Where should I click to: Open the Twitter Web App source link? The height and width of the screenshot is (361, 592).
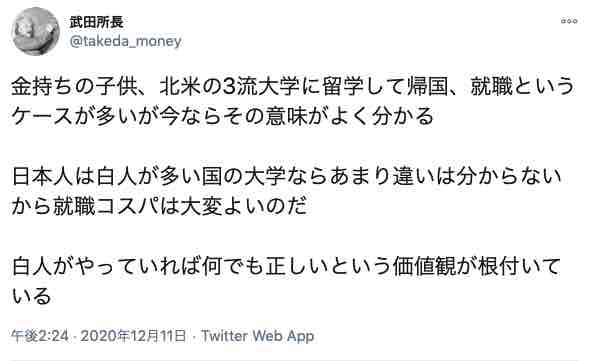[257, 336]
